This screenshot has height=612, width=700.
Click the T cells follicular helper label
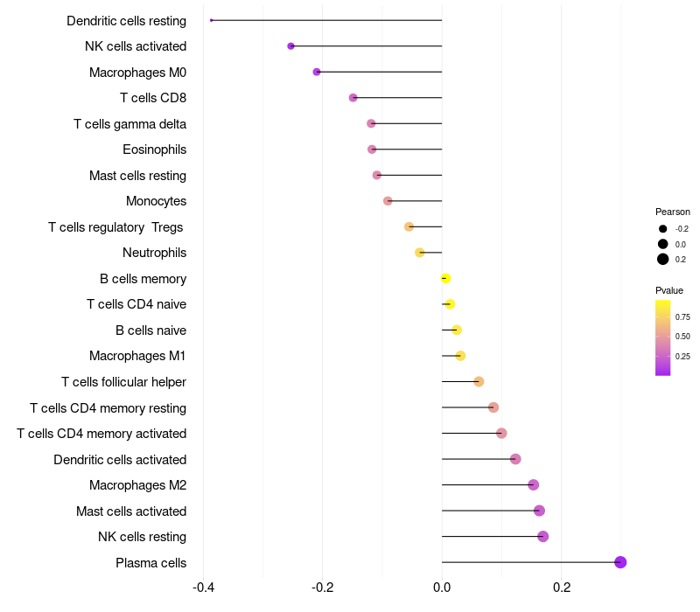[123, 382]
